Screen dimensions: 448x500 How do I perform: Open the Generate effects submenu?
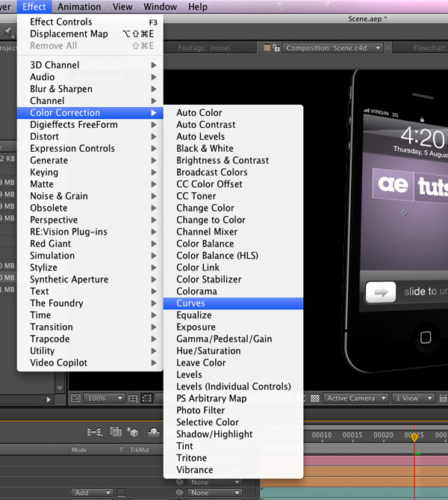click(x=90, y=161)
